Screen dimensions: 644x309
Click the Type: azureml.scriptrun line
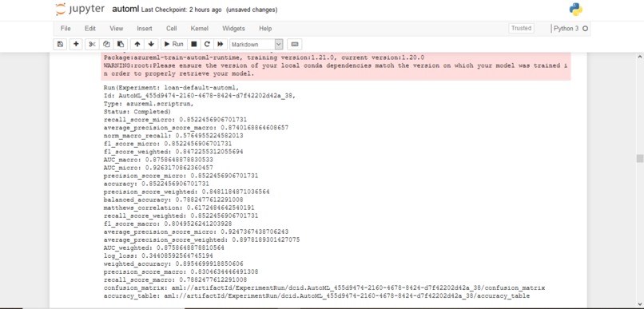tap(149, 104)
